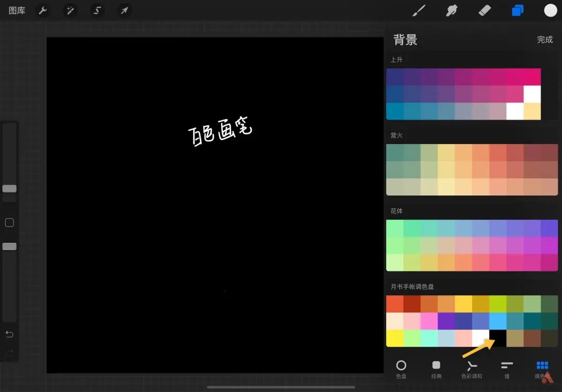
Task: Switch to the 值 value tab
Action: 507,369
